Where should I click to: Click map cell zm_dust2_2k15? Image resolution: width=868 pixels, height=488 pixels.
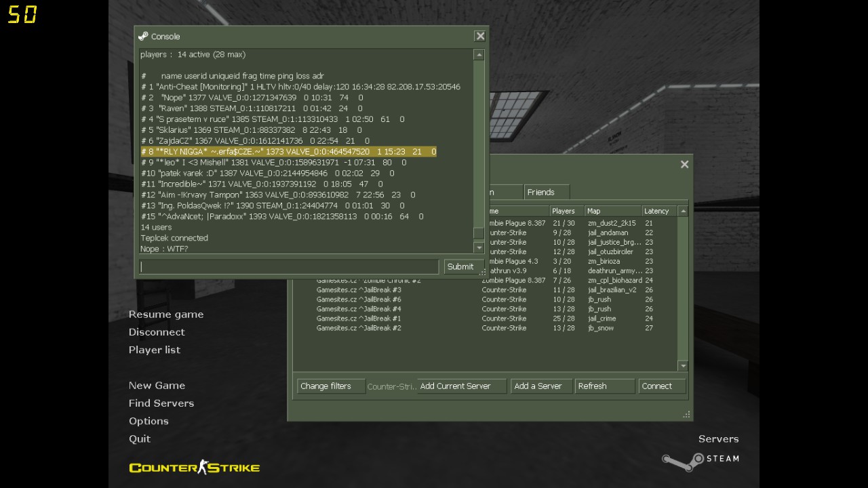pos(612,223)
